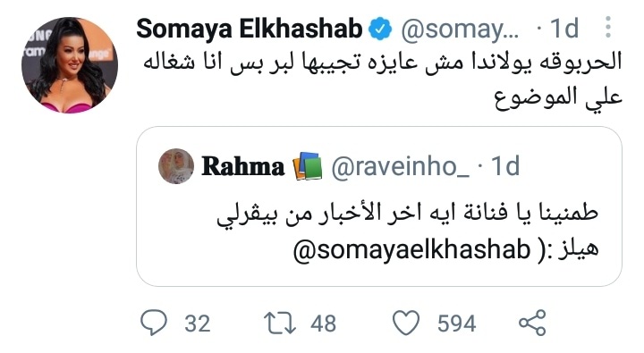Open the reply icon with 32 comments

click(154, 323)
